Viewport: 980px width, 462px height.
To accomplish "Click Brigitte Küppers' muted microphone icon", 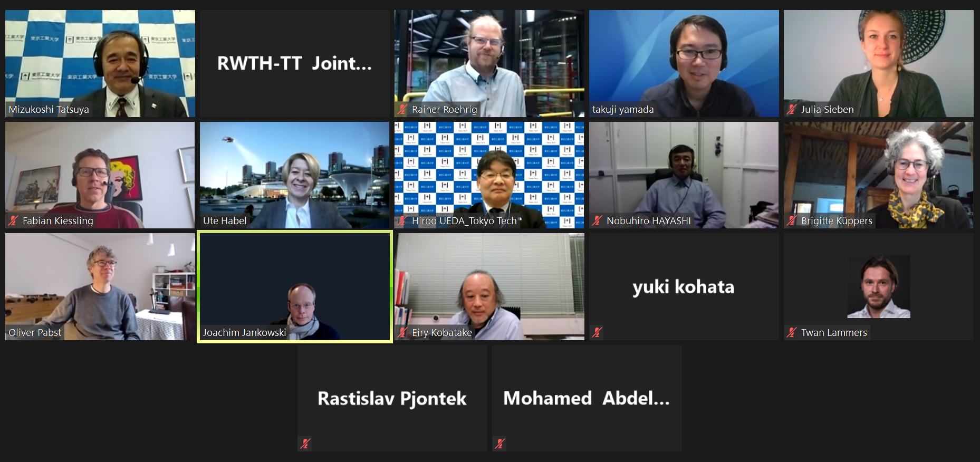I will pos(792,221).
